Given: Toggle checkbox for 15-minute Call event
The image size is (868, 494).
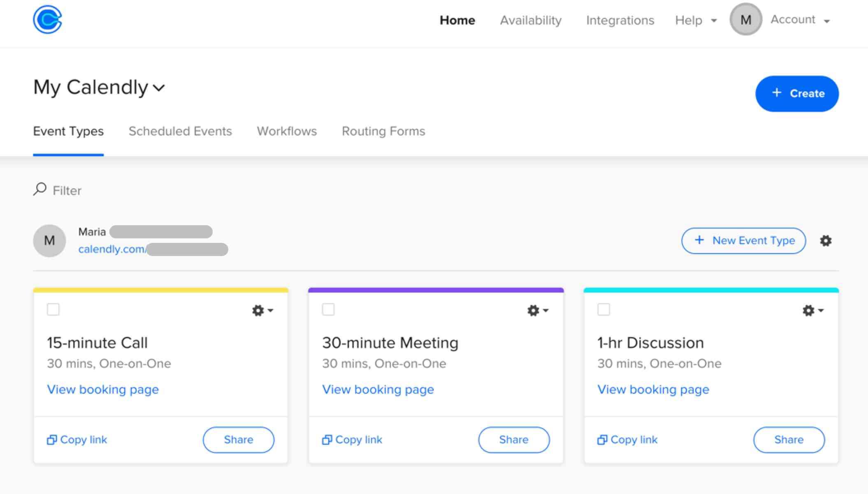Looking at the screenshot, I should tap(53, 309).
